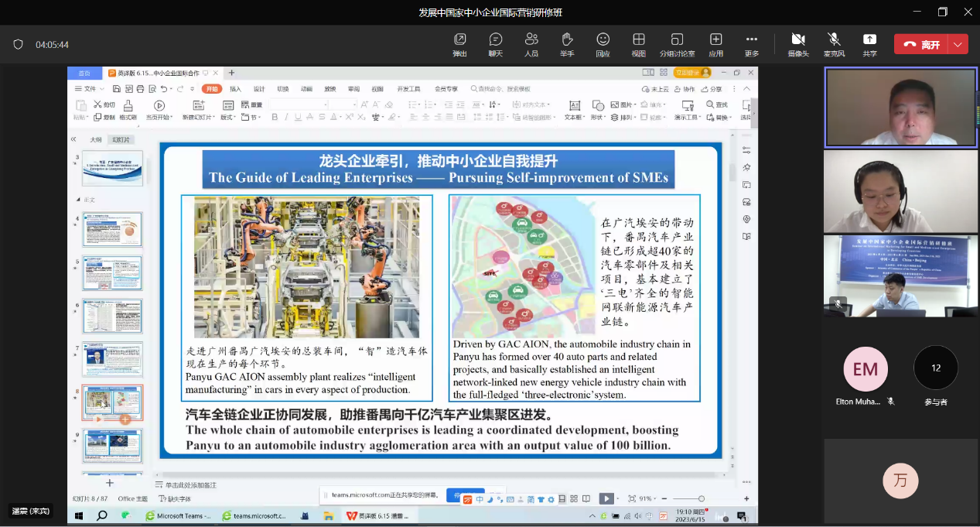Image resolution: width=980 pixels, height=527 pixels.
Task: Open the Microsoft Teams taskbar item
Action: [x=179, y=515]
